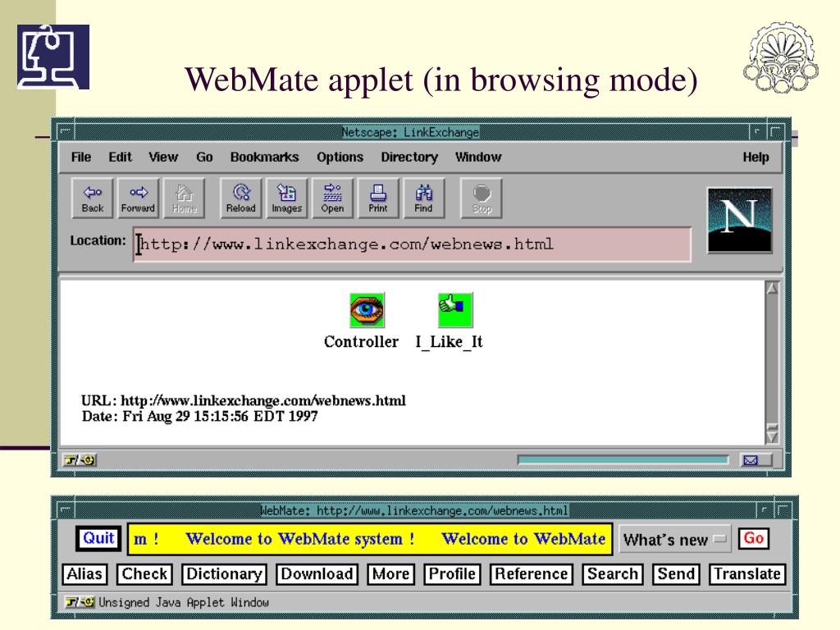
Task: Open the Help menu
Action: (x=756, y=157)
